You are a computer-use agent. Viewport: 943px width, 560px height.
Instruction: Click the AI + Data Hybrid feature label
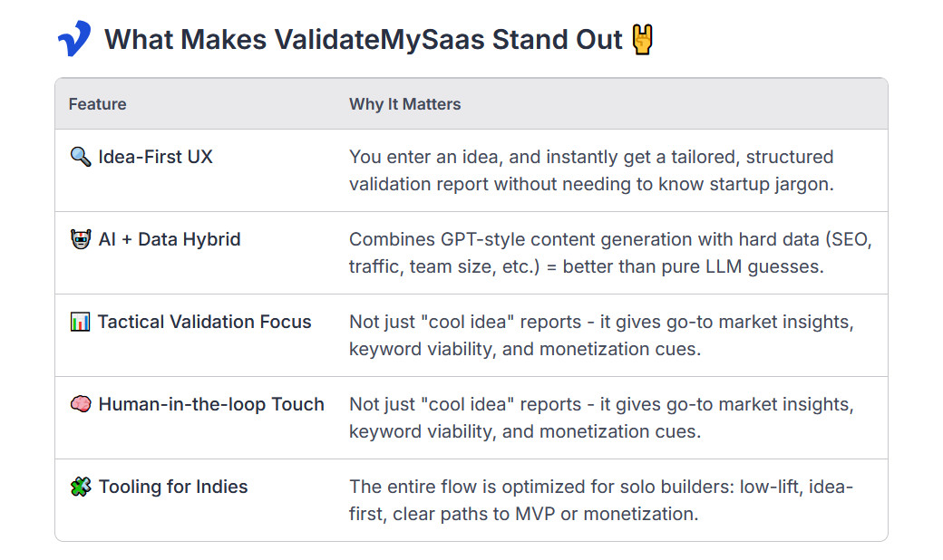click(x=170, y=239)
